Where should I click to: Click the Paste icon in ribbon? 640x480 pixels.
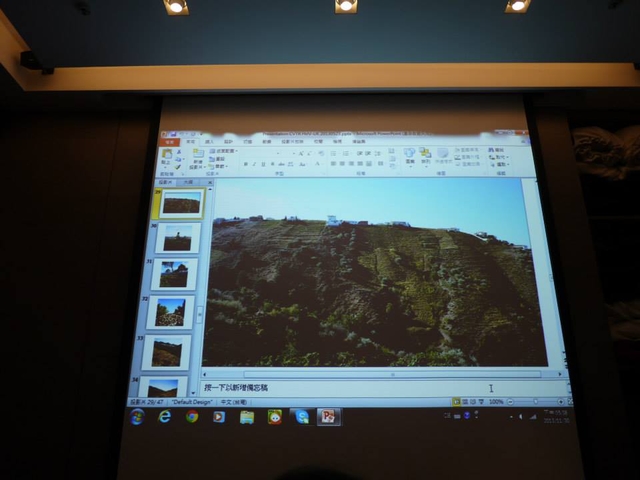(166, 156)
